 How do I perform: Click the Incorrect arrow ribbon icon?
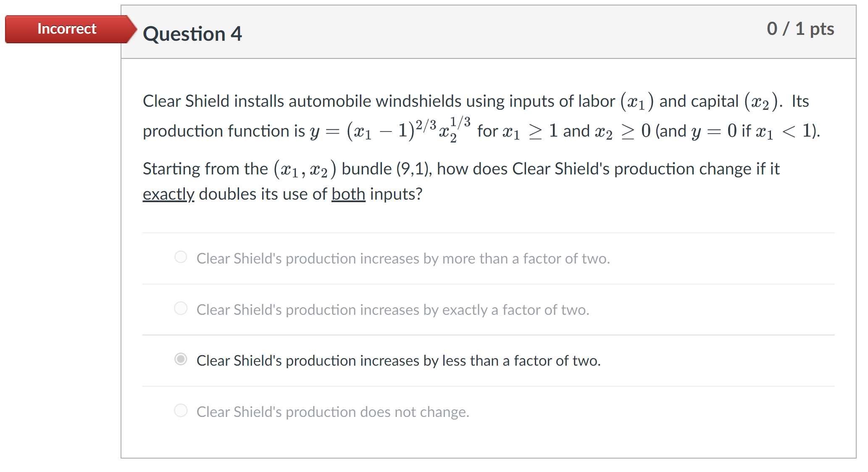click(126, 29)
